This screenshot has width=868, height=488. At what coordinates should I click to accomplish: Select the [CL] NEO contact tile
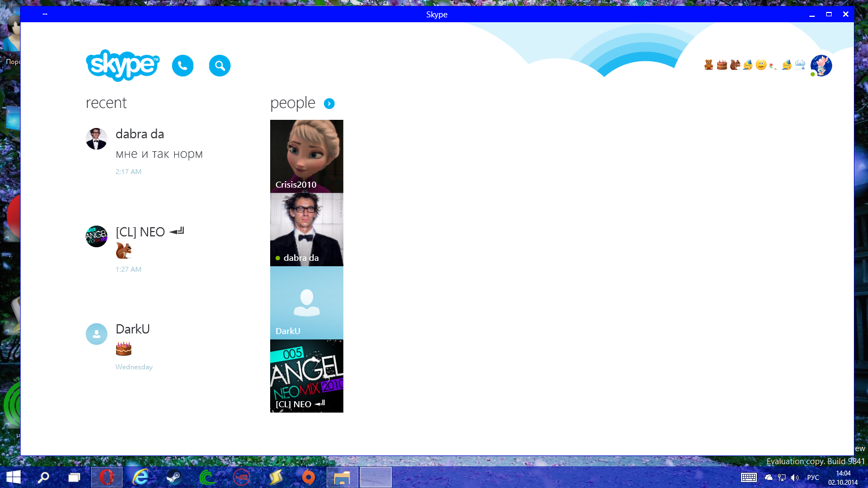307,376
